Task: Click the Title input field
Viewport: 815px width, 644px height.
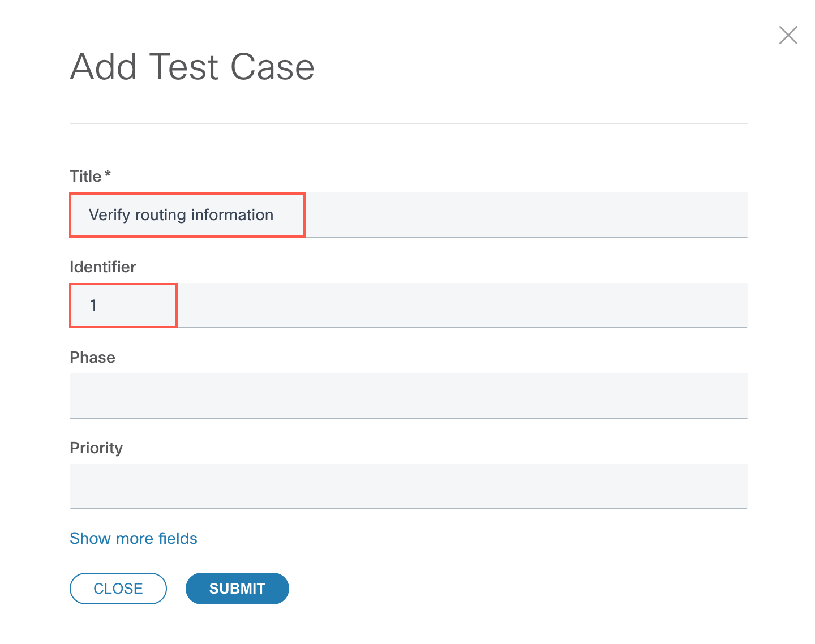Action: pos(408,214)
